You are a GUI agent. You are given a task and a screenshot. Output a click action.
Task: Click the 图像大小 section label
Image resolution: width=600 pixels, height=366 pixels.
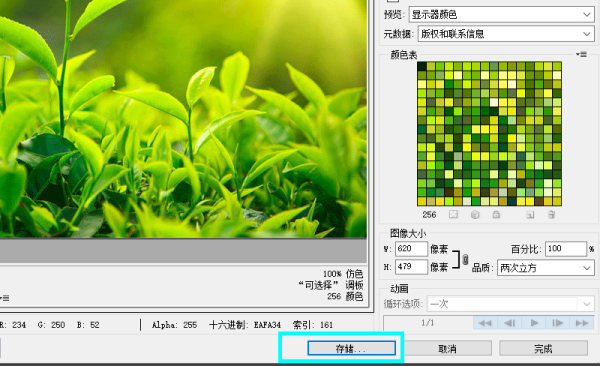(408, 233)
